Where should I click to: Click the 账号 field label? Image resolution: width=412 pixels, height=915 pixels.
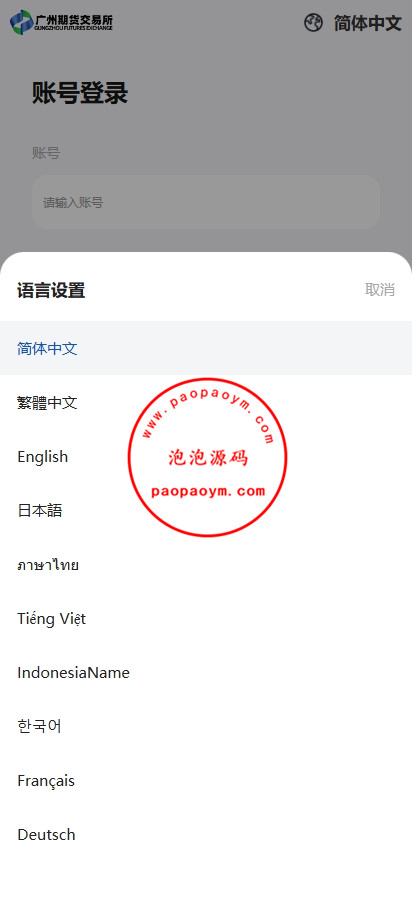(46, 153)
